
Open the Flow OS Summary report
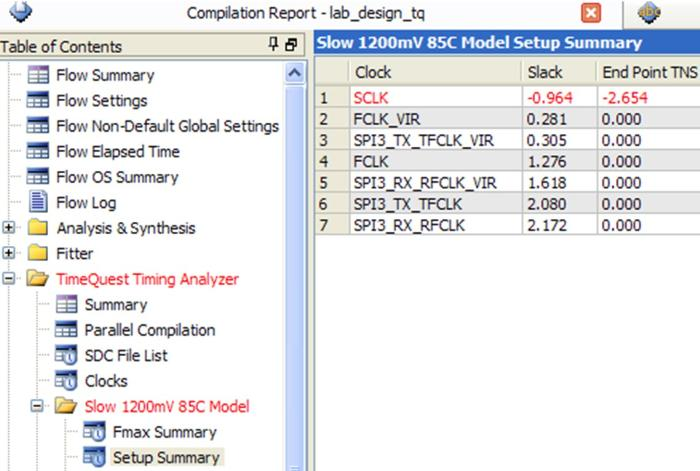tap(117, 177)
